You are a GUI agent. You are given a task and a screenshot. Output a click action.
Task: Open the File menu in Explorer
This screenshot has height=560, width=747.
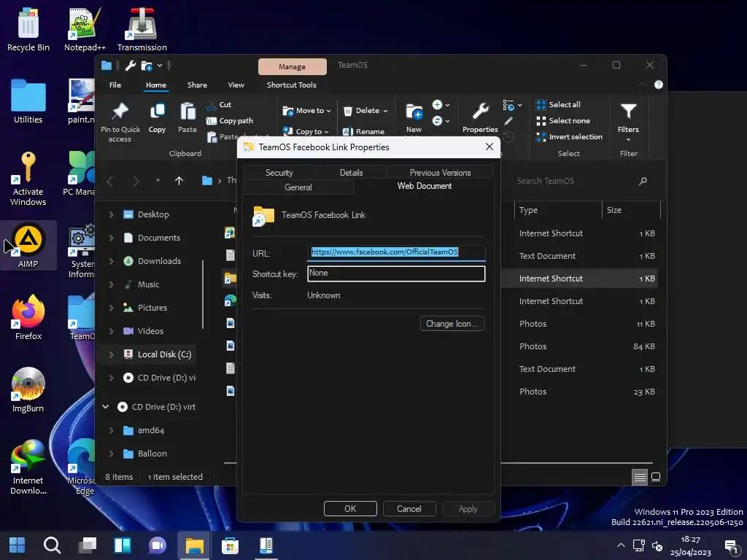(115, 85)
